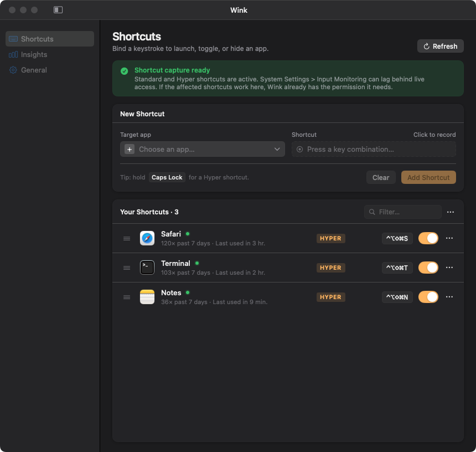The height and width of the screenshot is (452, 476).
Task: Click the Refresh circular arrow icon
Action: 427,46
